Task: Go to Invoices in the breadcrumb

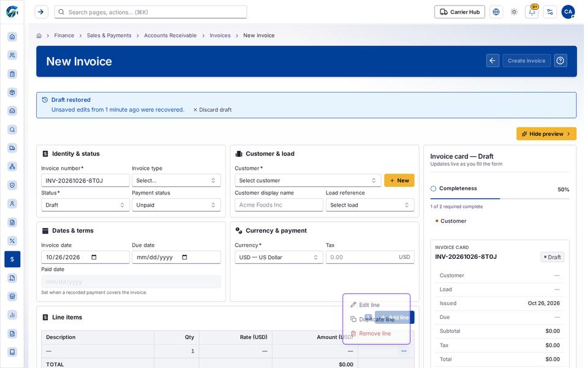Action: [x=220, y=36]
